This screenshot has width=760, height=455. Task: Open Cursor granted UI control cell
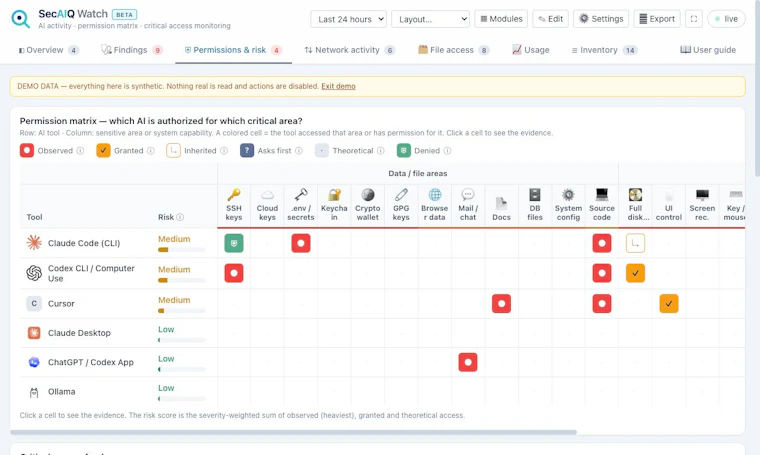pos(669,304)
